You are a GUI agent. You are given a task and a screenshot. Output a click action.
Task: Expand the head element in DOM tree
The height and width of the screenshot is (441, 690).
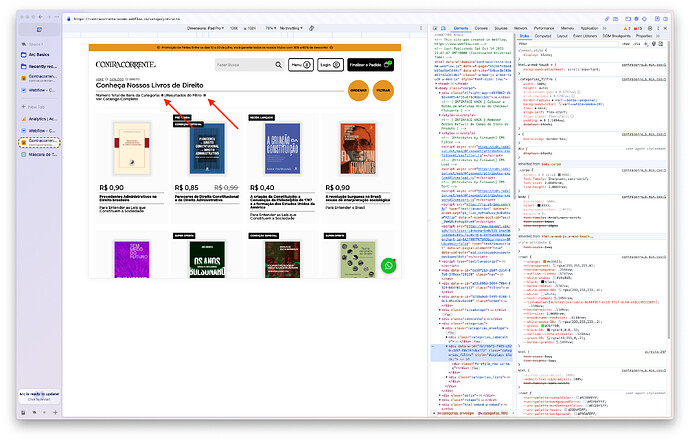coord(437,84)
